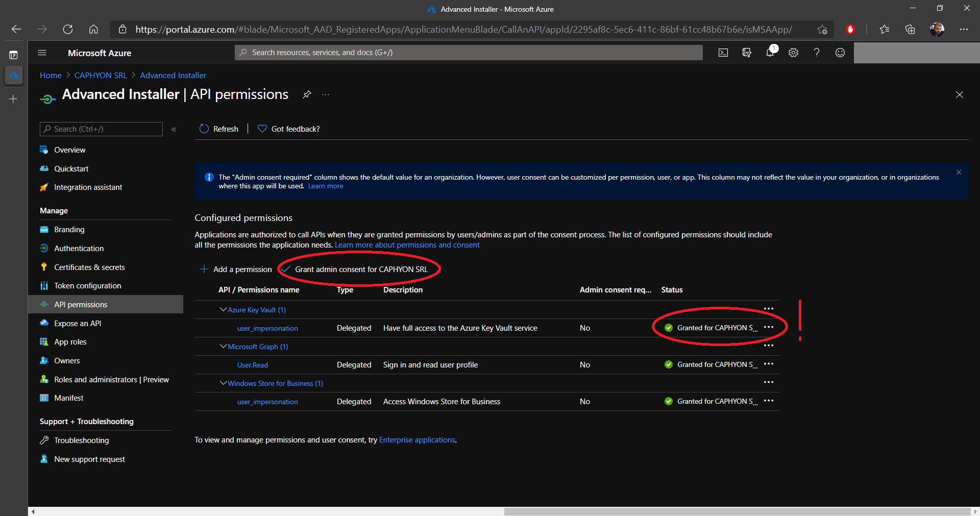
Task: Open the Azure portal hamburger menu
Action: (x=42, y=53)
